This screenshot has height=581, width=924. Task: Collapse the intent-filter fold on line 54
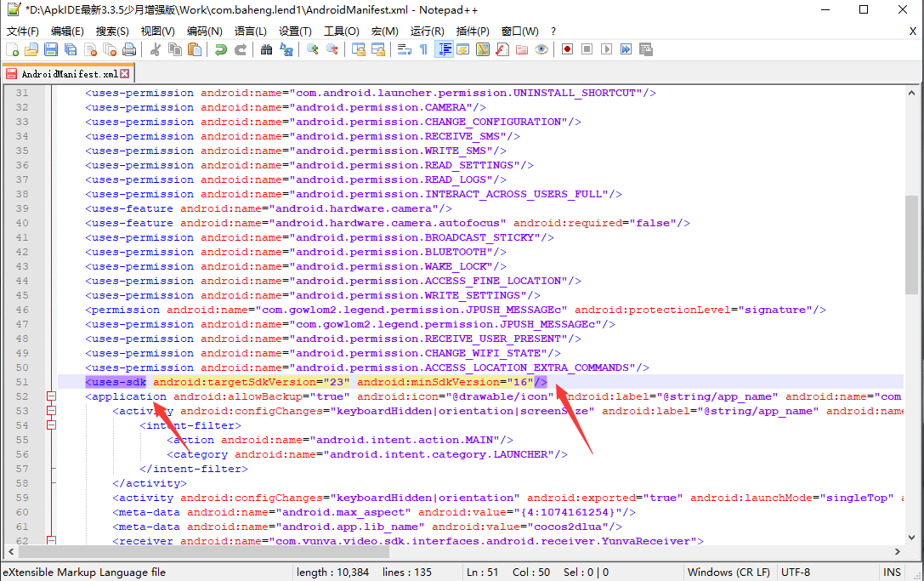pyautogui.click(x=51, y=425)
